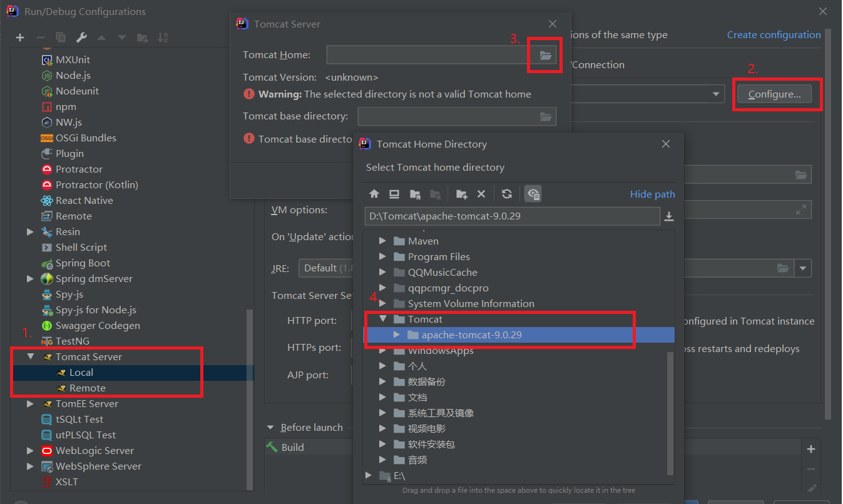Move configuration down arrow

coord(122,38)
